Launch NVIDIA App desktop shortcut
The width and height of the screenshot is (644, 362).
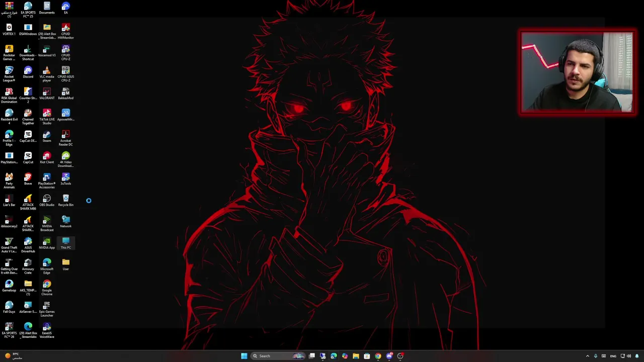tap(47, 243)
